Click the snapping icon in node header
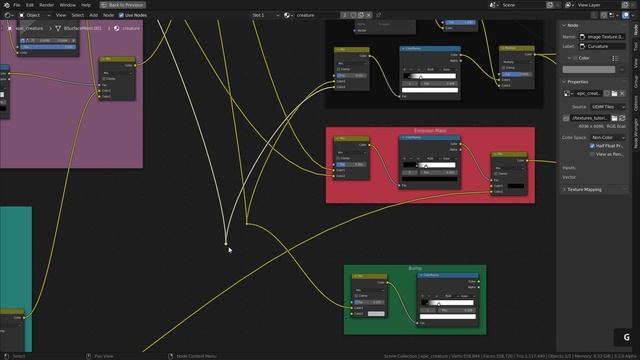Image resolution: width=640 pixels, height=360 pixels. (604, 15)
